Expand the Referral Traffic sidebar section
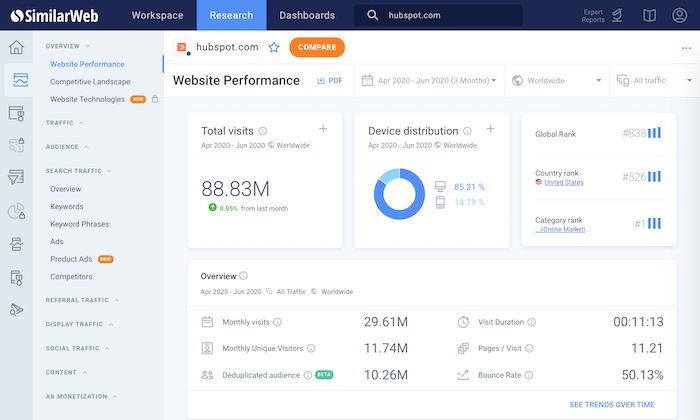Image resolution: width=700 pixels, height=420 pixels. point(79,300)
